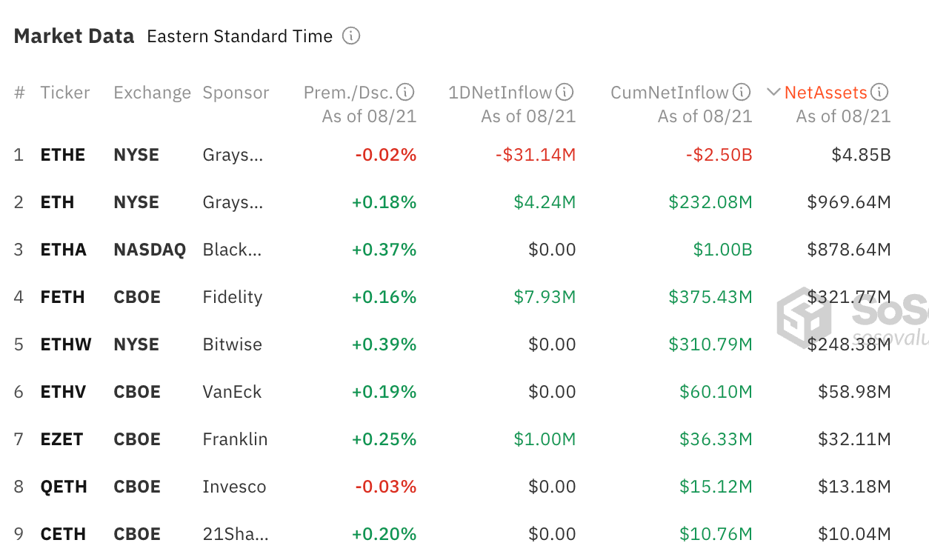This screenshot has width=929, height=560.
Task: Open the ETHE ticker row
Action: click(x=63, y=155)
